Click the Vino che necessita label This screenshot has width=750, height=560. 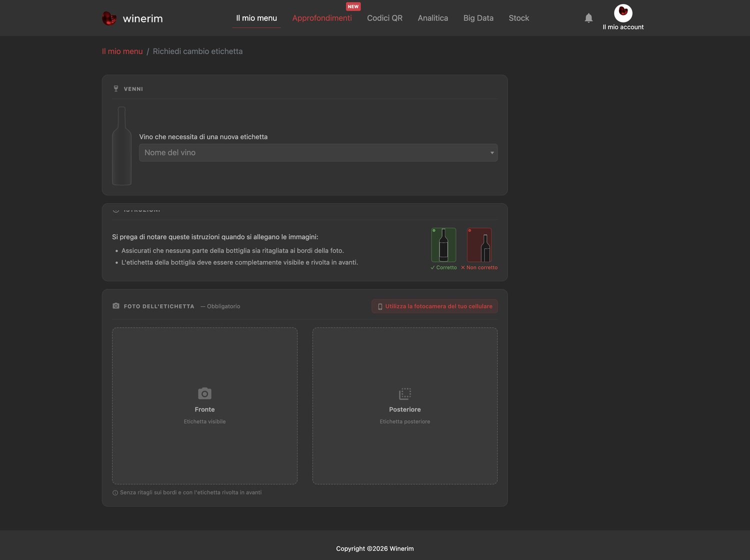[203, 137]
